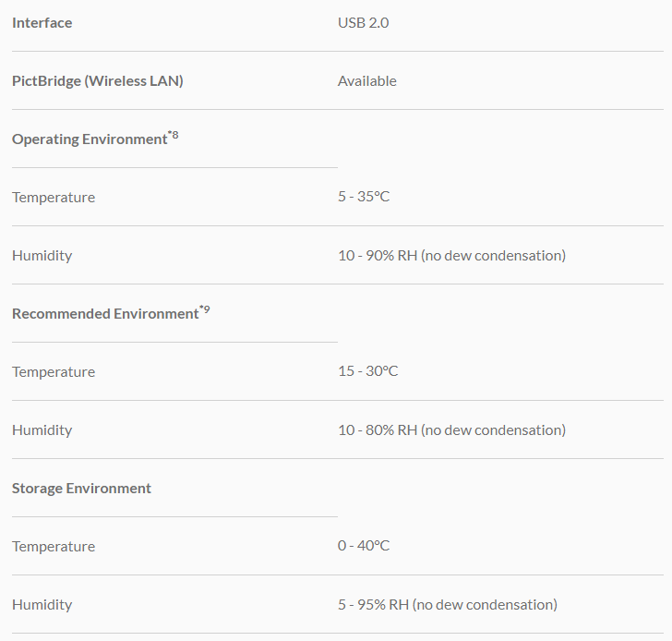Click Humidity label under Operating Environment
The width and height of the screenshot is (672, 641).
coord(42,256)
